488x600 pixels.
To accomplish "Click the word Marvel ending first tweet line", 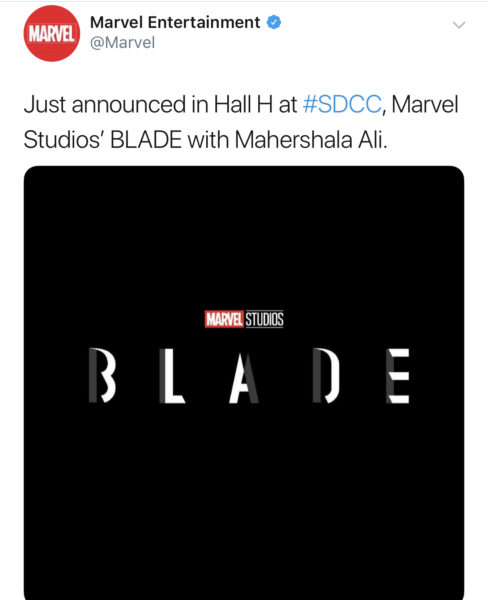I will click(425, 104).
